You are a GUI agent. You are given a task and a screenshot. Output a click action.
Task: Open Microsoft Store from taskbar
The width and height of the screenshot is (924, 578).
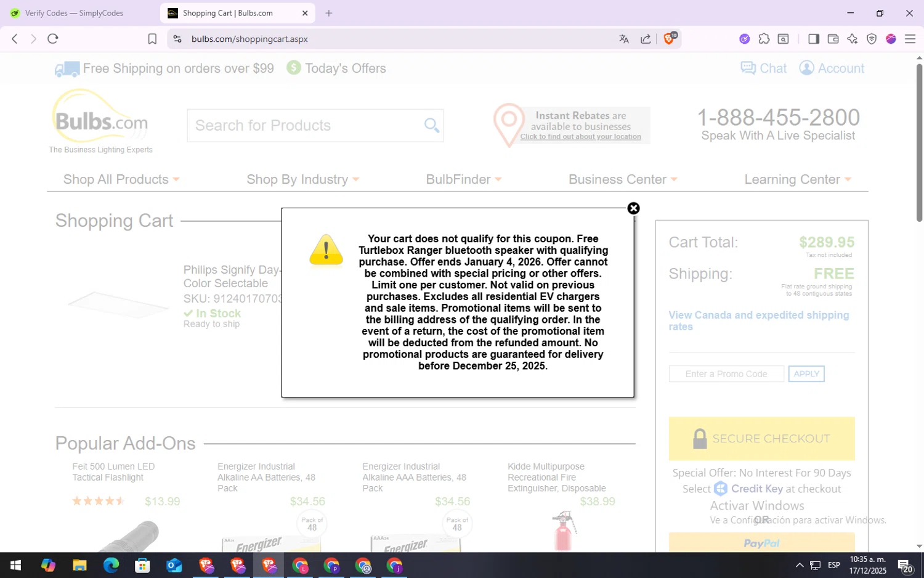pyautogui.click(x=142, y=565)
